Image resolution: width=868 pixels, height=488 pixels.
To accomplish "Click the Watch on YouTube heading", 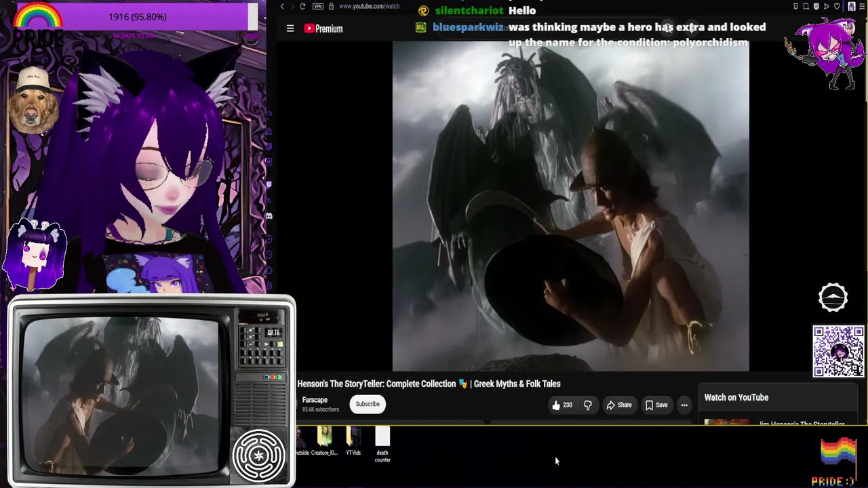I will (736, 398).
